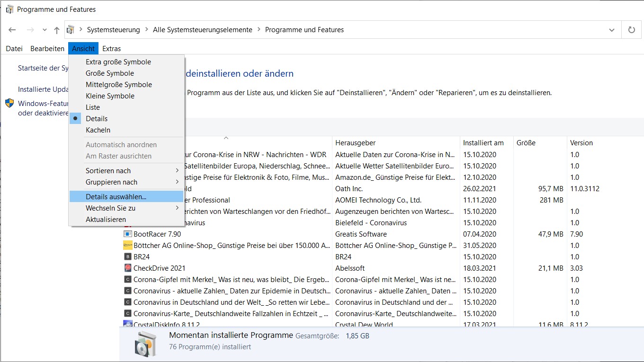The width and height of the screenshot is (644, 362).
Task: Click the Coronavirus - aktuelle Zahlen icon
Action: [x=127, y=291]
